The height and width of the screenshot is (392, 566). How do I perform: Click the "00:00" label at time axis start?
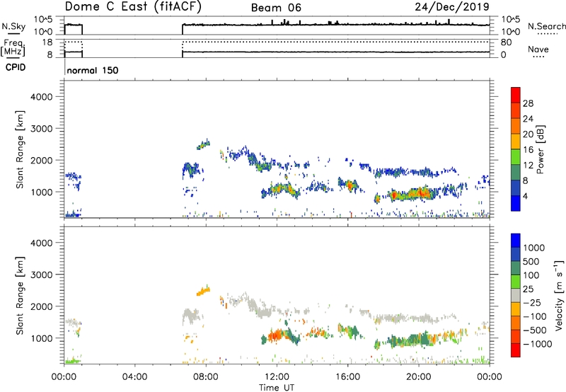[64, 377]
